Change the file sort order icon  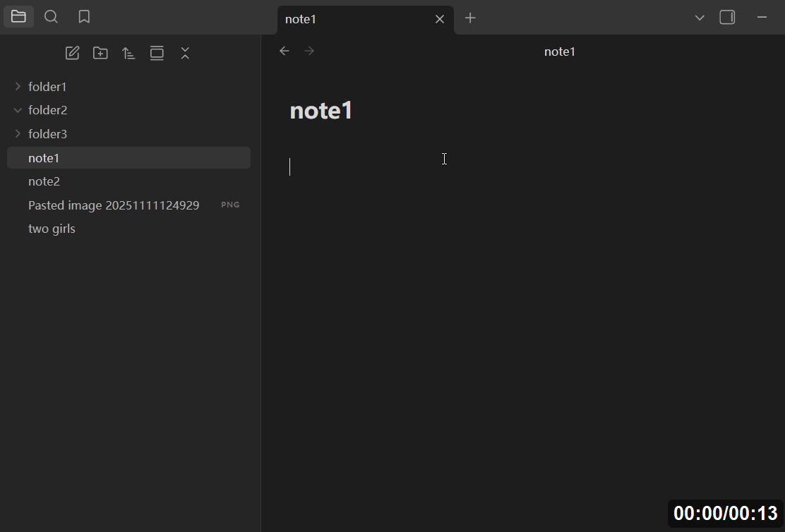tap(128, 53)
